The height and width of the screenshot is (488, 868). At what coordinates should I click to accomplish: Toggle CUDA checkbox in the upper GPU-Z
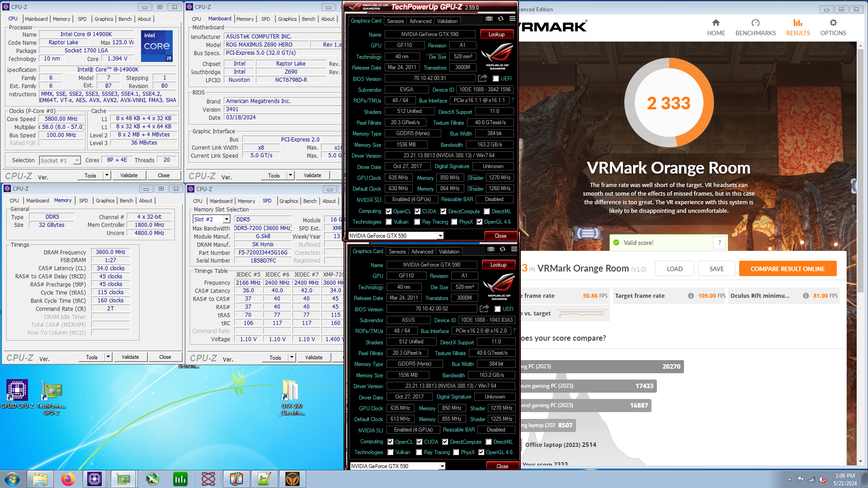coord(418,211)
